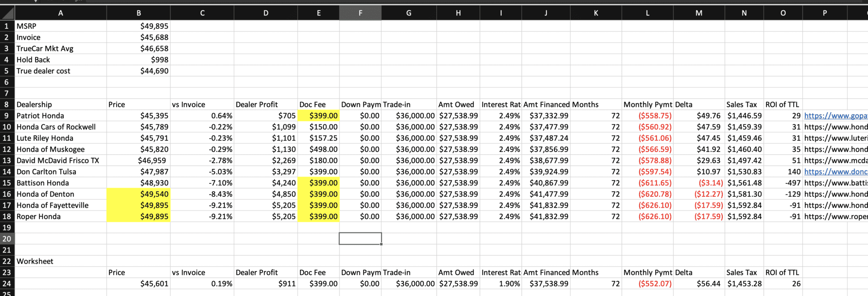Select David McDavid amount financed $38,677.99
868x296 pixels.
click(x=546, y=161)
